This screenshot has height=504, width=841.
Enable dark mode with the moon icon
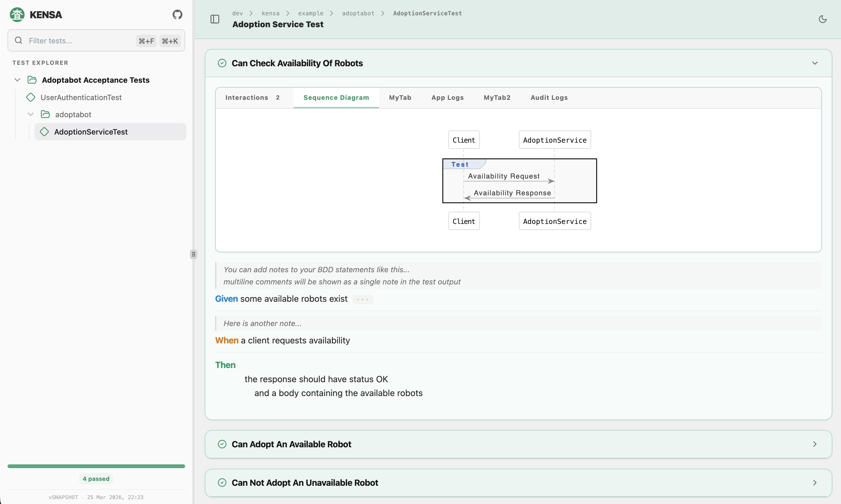(823, 19)
